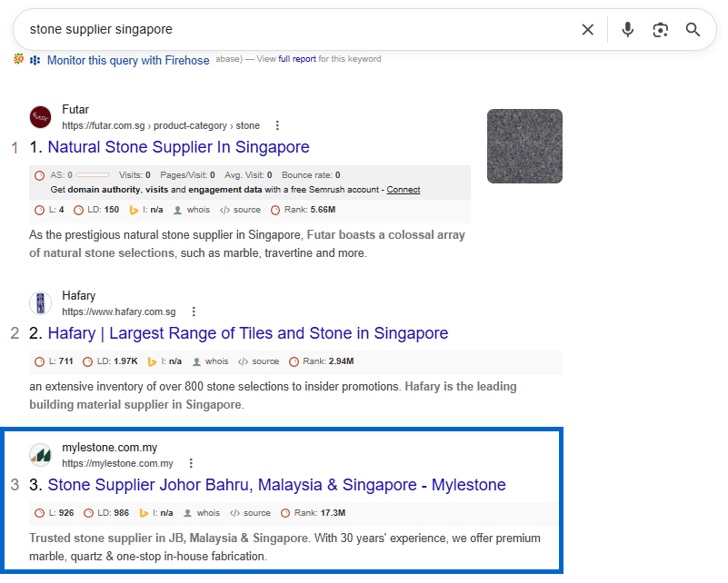Click L: 926 metric for mylestone

tap(61, 513)
